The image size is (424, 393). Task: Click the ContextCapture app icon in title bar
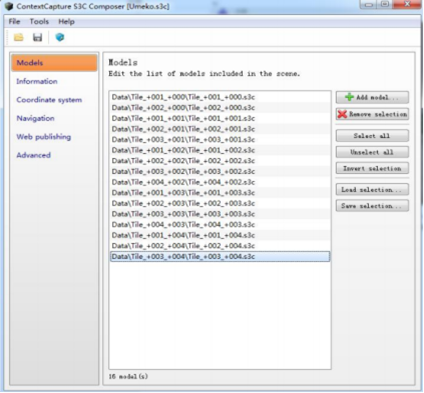[9, 6]
